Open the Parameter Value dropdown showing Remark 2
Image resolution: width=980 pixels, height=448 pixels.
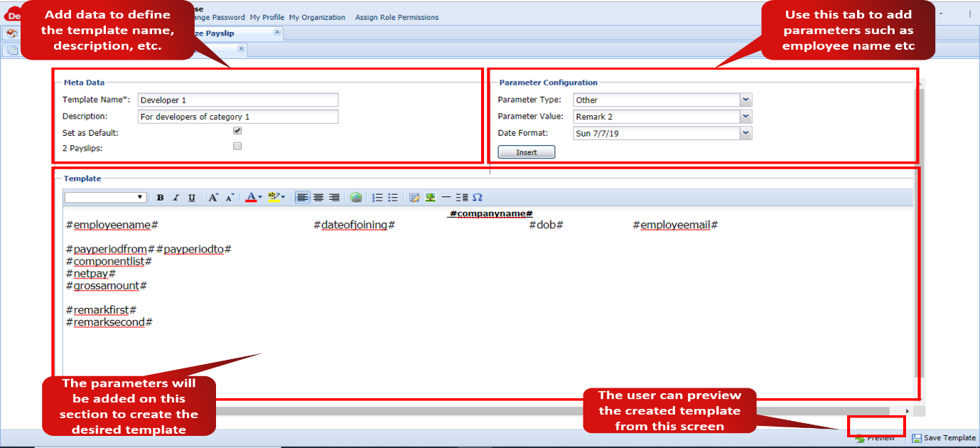(744, 116)
